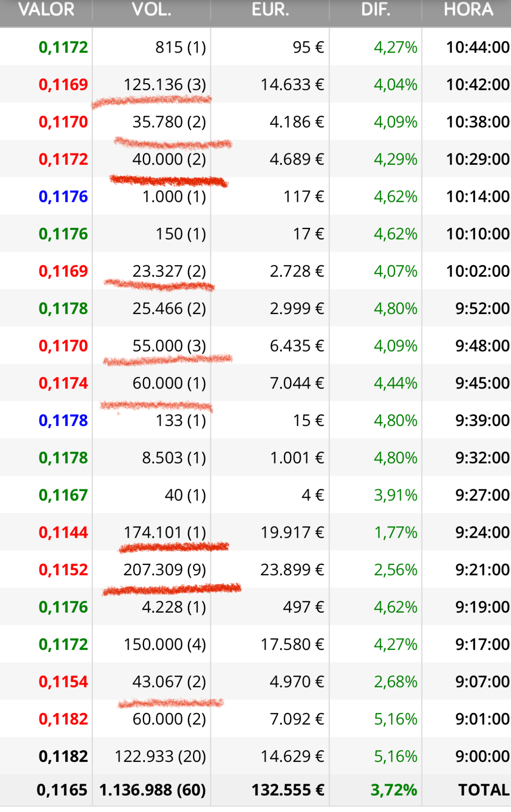The image size is (511, 812).
Task: Select volume 60.000 (2)
Action: [169, 719]
